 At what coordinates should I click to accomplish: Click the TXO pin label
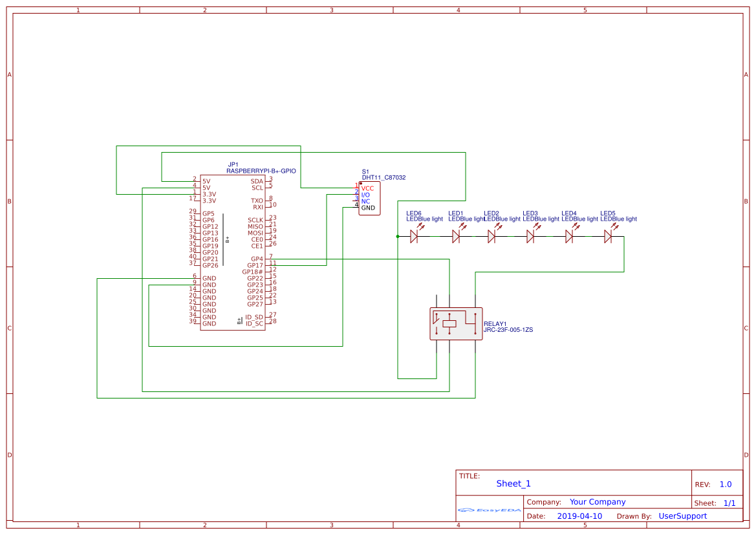click(x=257, y=201)
